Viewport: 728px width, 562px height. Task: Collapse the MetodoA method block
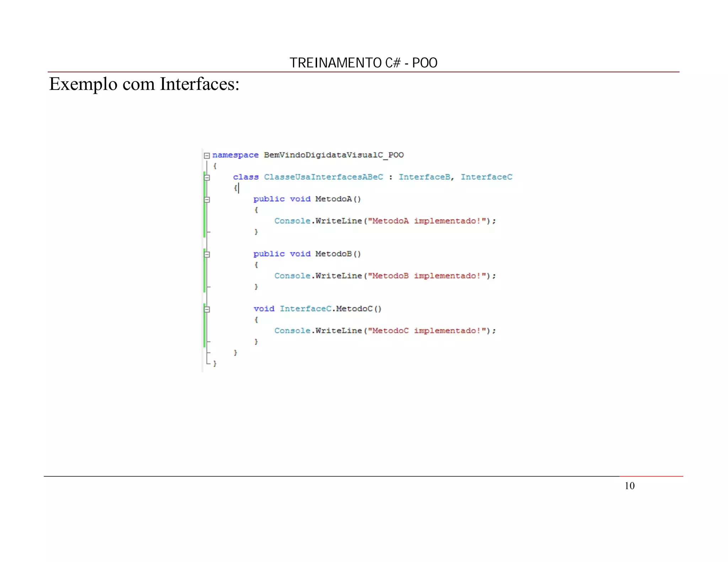207,200
